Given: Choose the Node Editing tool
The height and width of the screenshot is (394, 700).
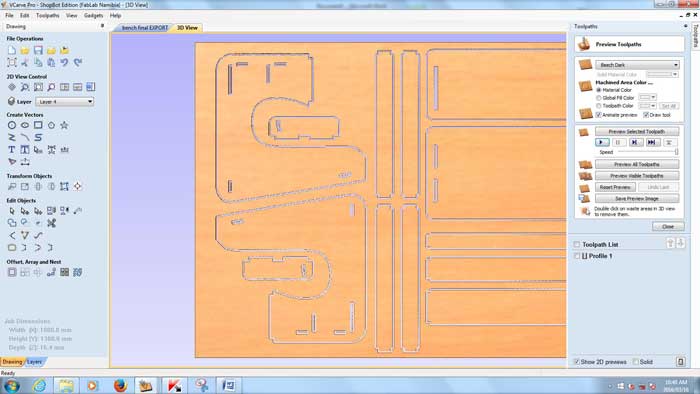Looking at the screenshot, I should (x=25, y=211).
